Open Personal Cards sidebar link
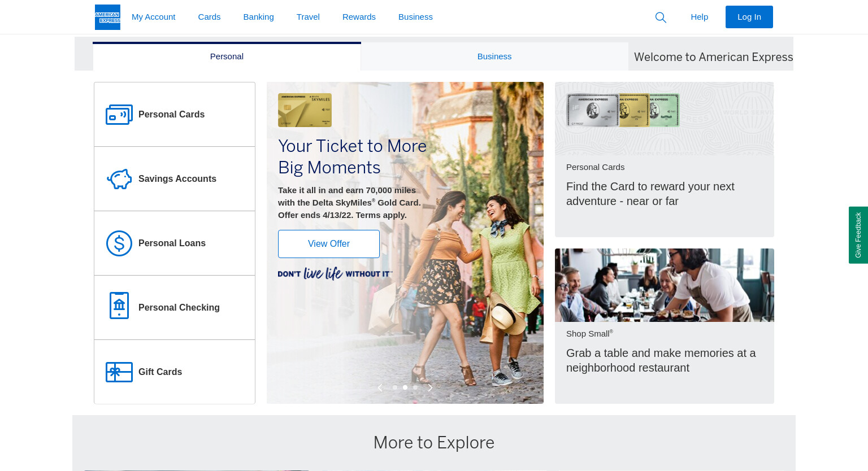This screenshot has height=471, width=868. (175, 115)
